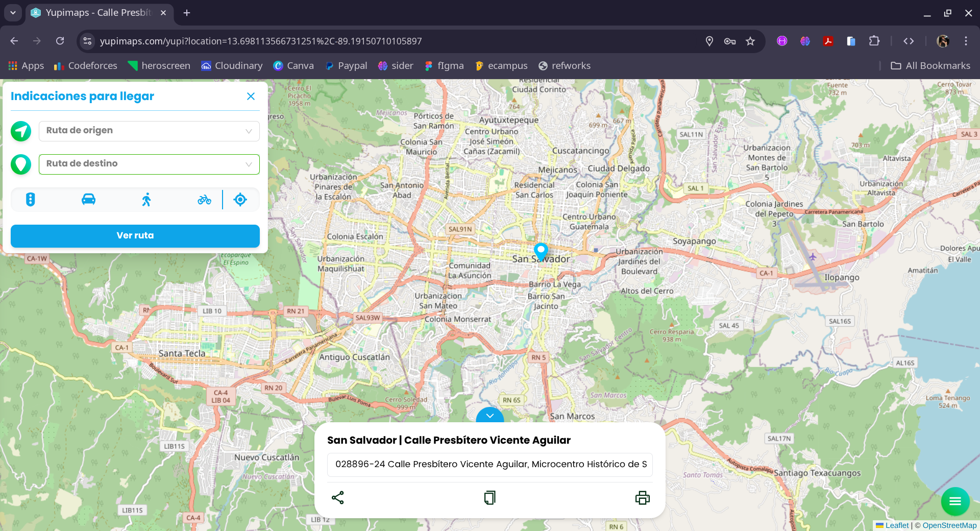Screen dimensions: 980x531
Task: Select the driving route mode icon
Action: [89, 200]
